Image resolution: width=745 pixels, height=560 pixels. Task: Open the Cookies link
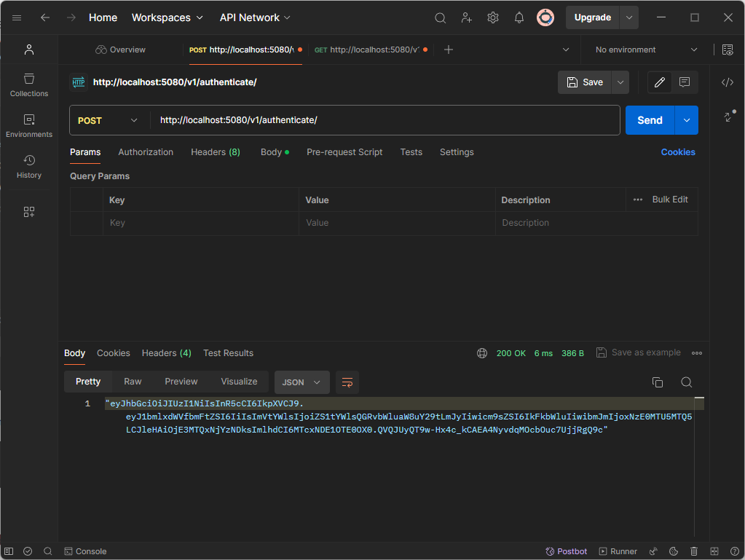click(x=678, y=152)
